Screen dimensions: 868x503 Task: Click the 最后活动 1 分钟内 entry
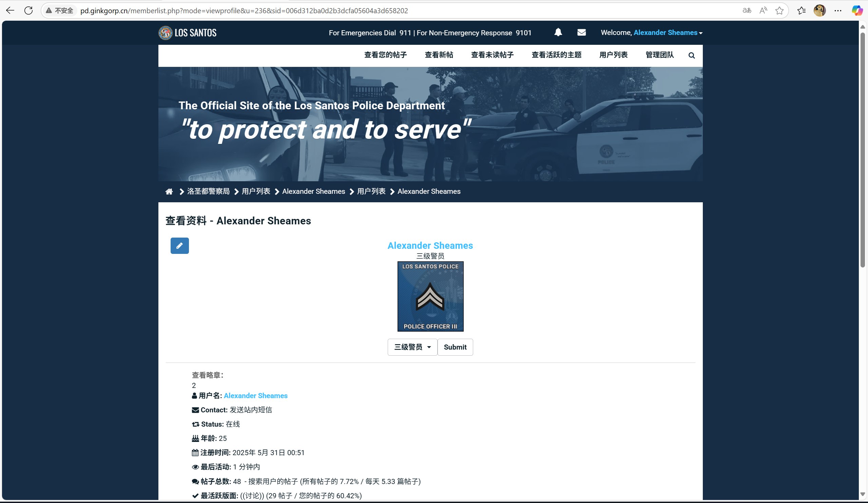coord(226,467)
